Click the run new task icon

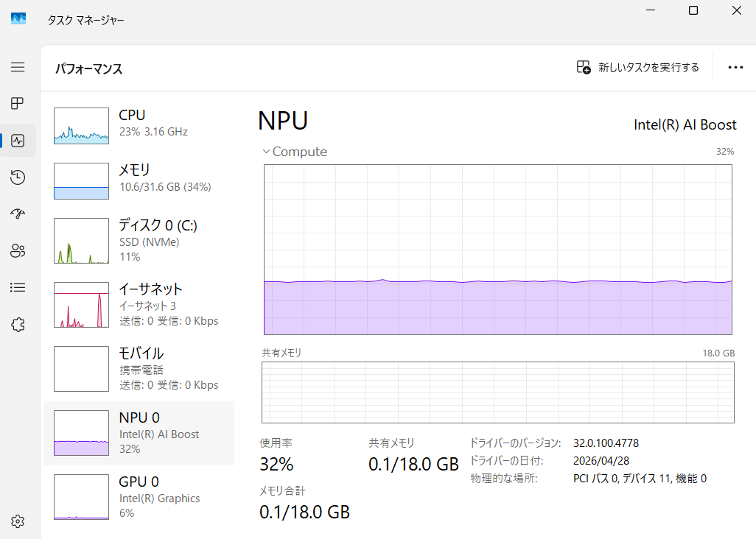pyautogui.click(x=584, y=67)
